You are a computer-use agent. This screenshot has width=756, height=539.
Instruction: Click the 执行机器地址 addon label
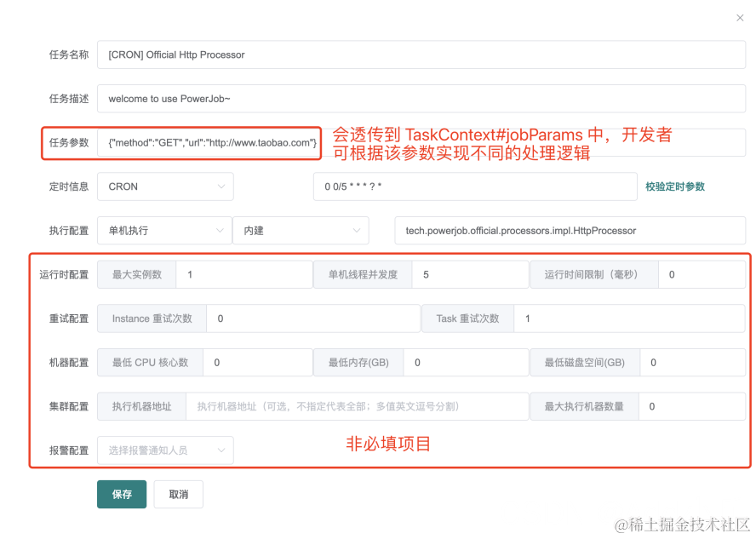click(x=141, y=406)
